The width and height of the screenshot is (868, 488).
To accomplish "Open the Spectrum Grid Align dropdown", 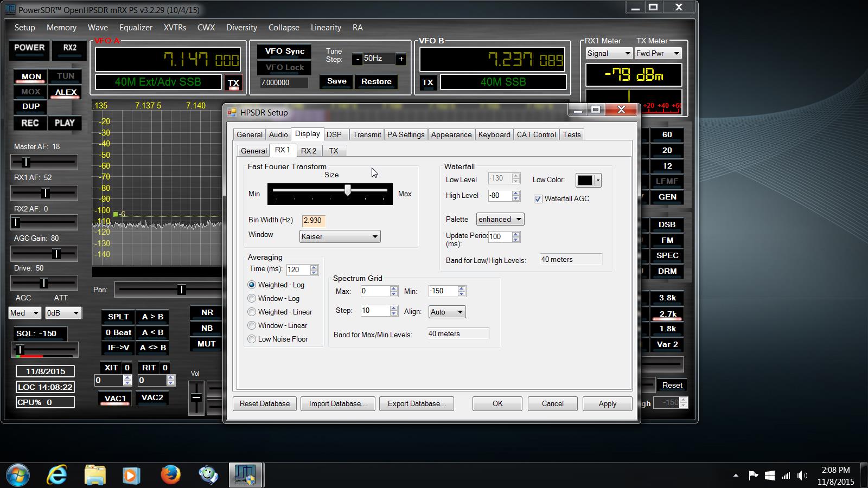I will click(x=447, y=312).
